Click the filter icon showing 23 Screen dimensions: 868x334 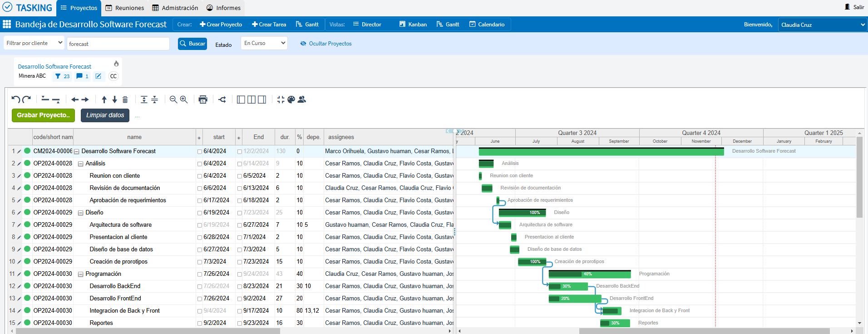(x=62, y=76)
